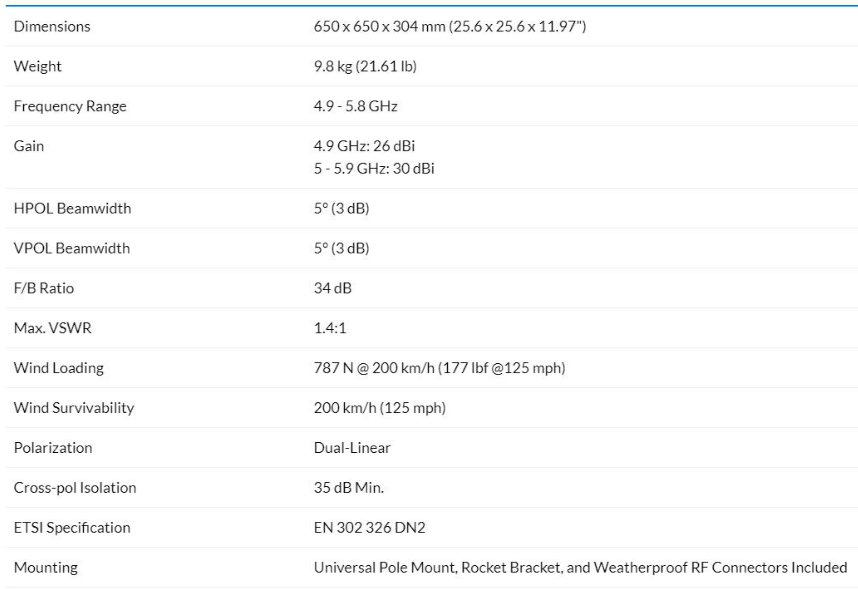Select the VPOL Beamwidth label
Viewport: 858px width, 589px height.
click(x=72, y=248)
